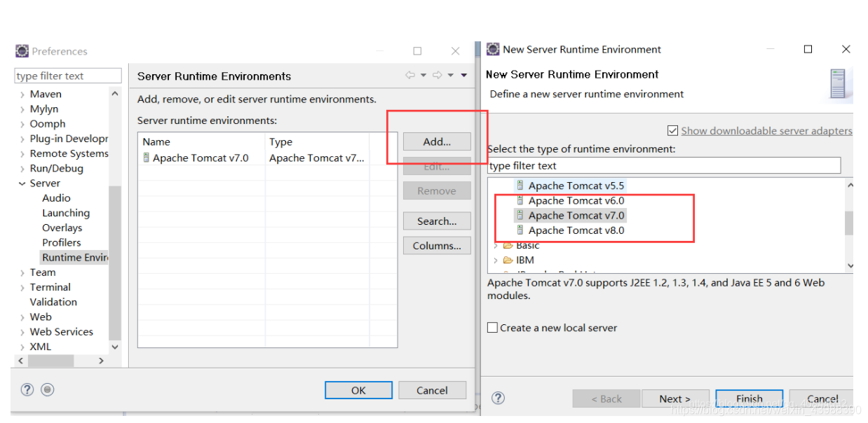The width and height of the screenshot is (868, 423).
Task: Open the back history dropdown arrow
Action: (x=423, y=76)
